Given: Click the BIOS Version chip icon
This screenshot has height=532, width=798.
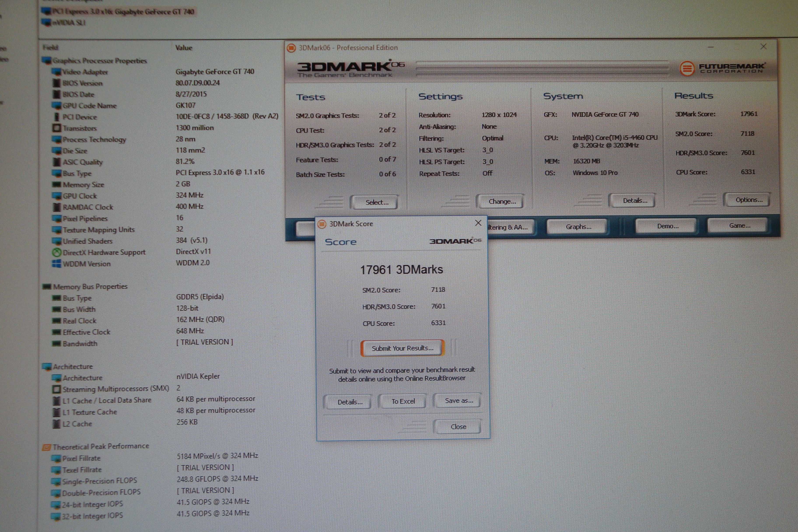Looking at the screenshot, I should (57, 83).
